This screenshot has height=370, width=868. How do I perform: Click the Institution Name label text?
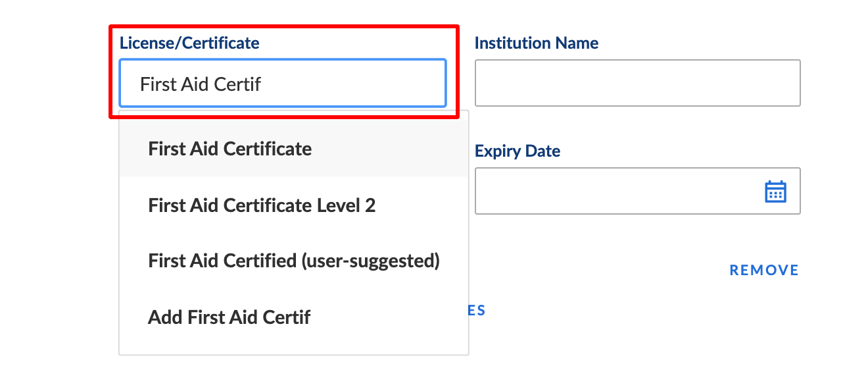[x=537, y=43]
